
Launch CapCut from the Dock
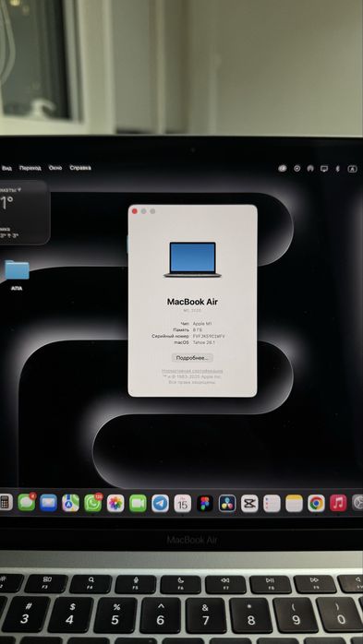click(249, 503)
